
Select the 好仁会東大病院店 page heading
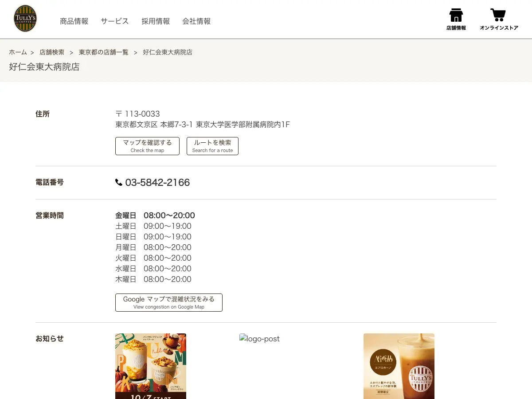[x=44, y=67]
